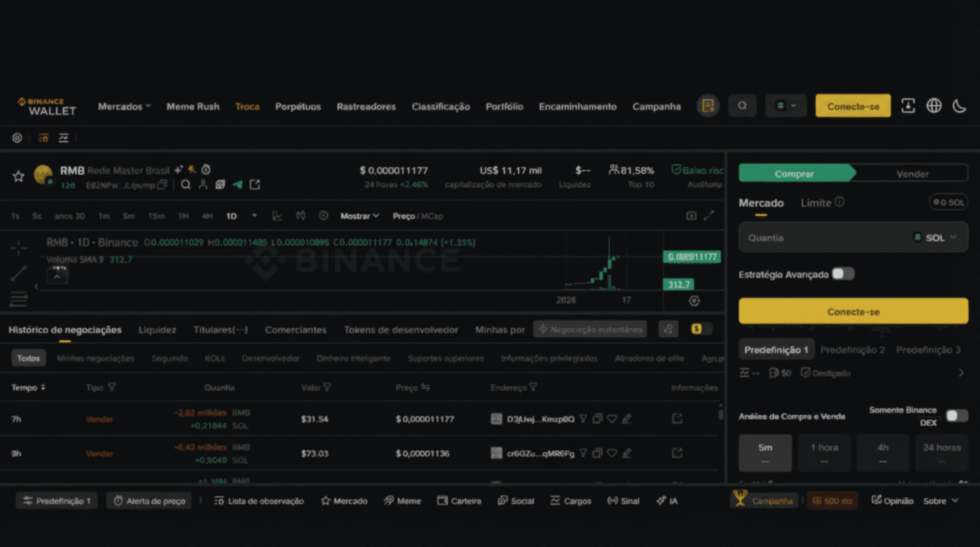
Task: Click the search magnifier in the header
Action: click(742, 106)
